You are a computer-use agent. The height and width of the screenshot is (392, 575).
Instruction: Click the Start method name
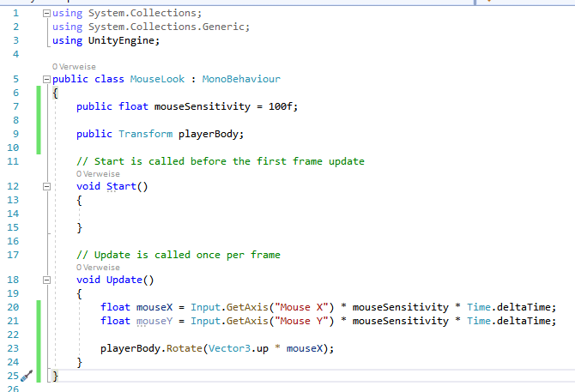121,186
